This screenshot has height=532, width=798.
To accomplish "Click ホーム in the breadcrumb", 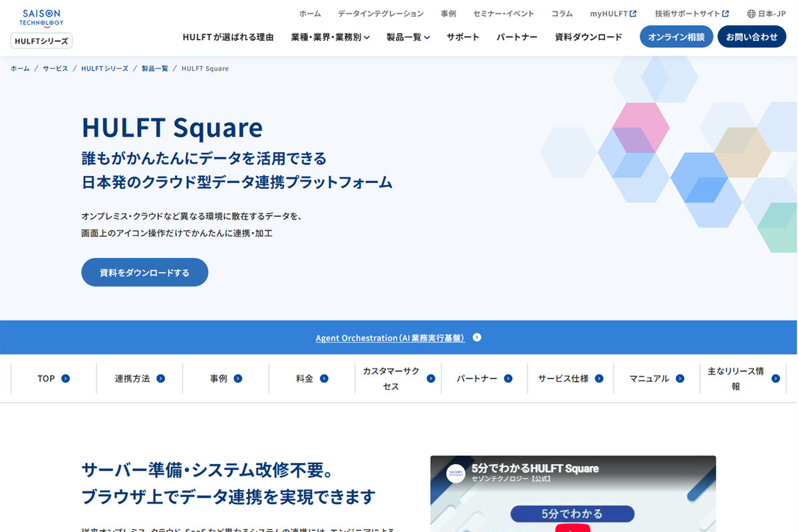I will point(20,68).
